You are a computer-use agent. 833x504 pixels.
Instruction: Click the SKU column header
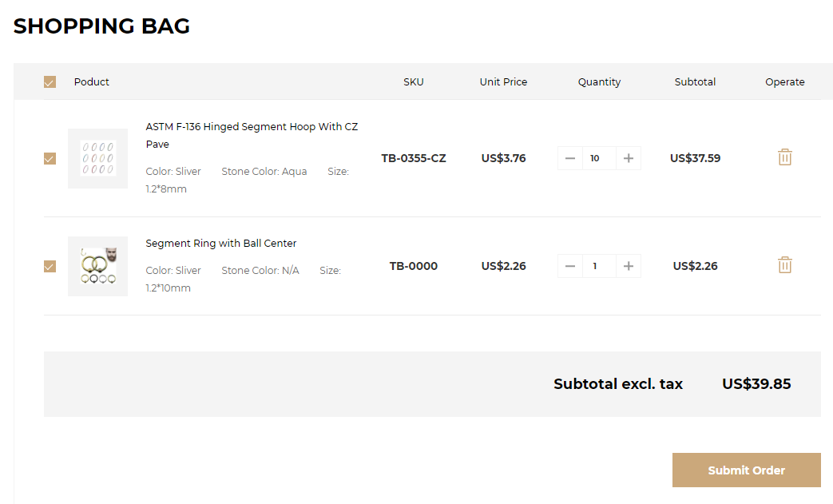pos(414,81)
